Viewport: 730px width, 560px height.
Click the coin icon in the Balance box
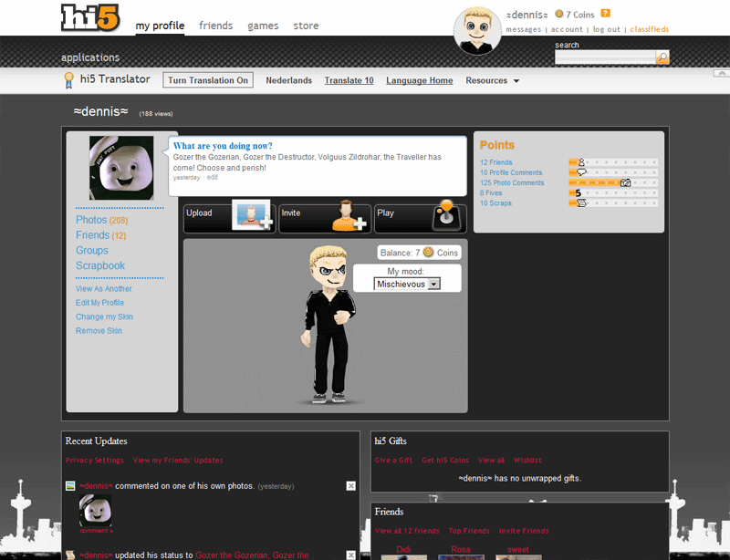pyautogui.click(x=428, y=253)
